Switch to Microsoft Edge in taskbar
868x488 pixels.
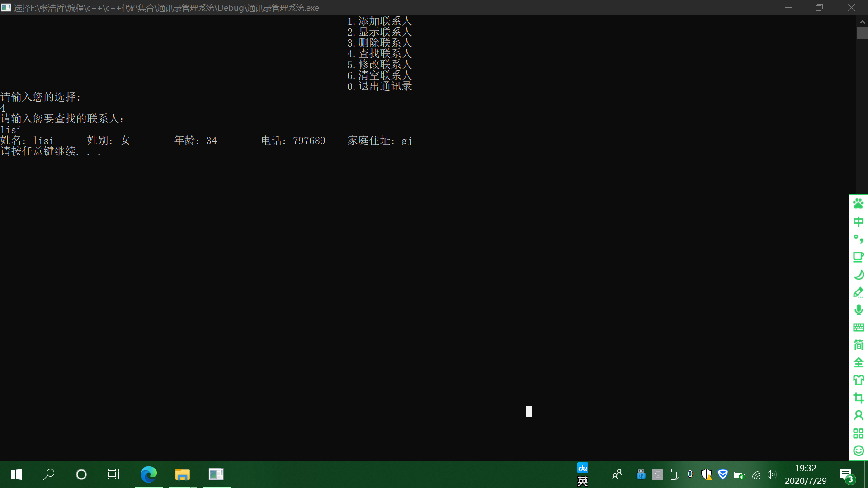click(x=148, y=474)
